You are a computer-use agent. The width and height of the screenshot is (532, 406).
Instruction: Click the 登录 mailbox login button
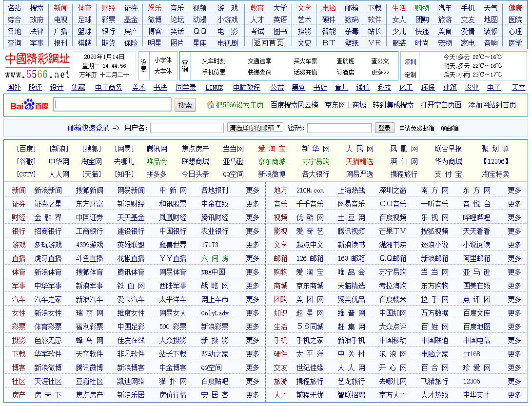click(x=384, y=128)
